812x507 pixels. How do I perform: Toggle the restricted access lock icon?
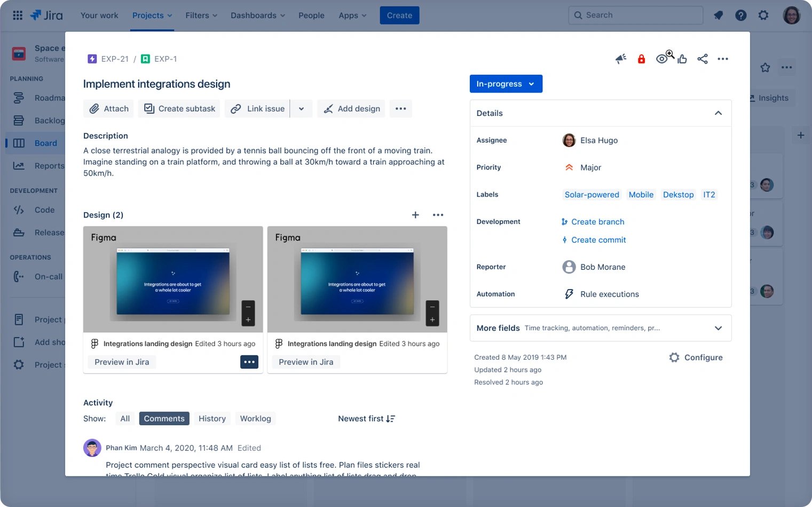(641, 59)
